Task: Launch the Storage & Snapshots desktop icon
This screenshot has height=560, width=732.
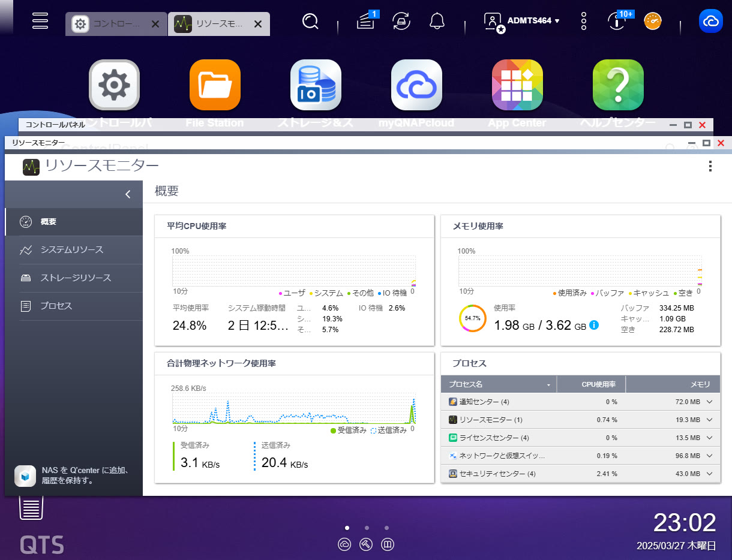Action: [316, 85]
